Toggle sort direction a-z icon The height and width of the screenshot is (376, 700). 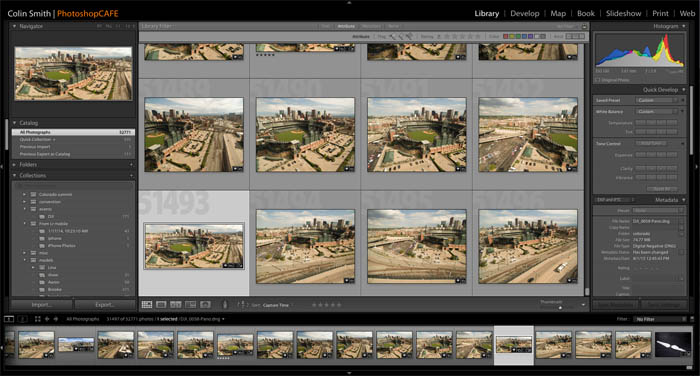242,305
